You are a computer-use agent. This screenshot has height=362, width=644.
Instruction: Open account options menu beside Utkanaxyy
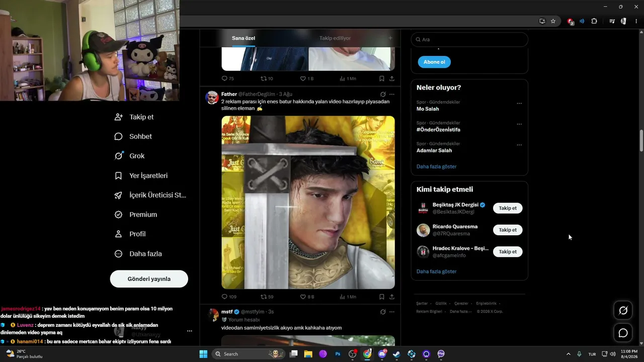coord(190,331)
